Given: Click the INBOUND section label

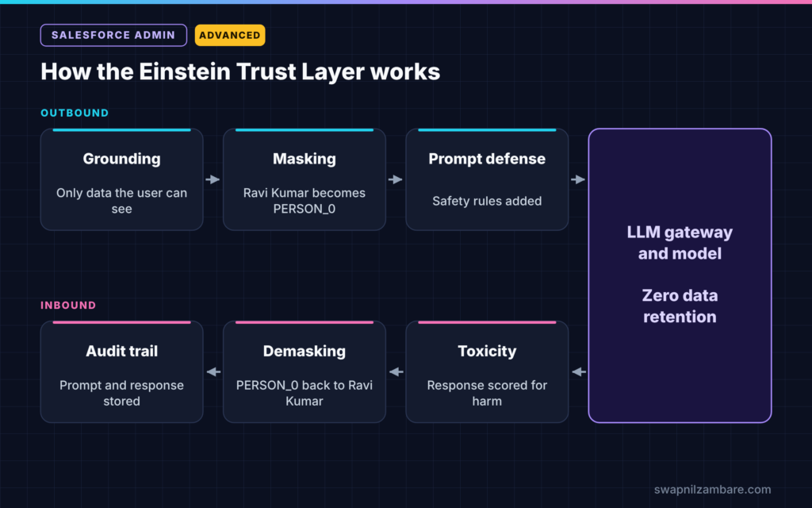Looking at the screenshot, I should coord(68,306).
